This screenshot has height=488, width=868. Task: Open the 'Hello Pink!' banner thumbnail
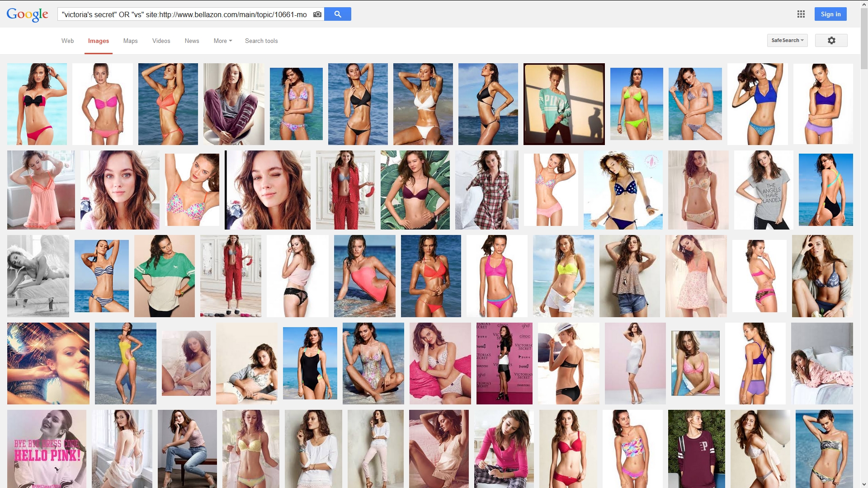47,448
